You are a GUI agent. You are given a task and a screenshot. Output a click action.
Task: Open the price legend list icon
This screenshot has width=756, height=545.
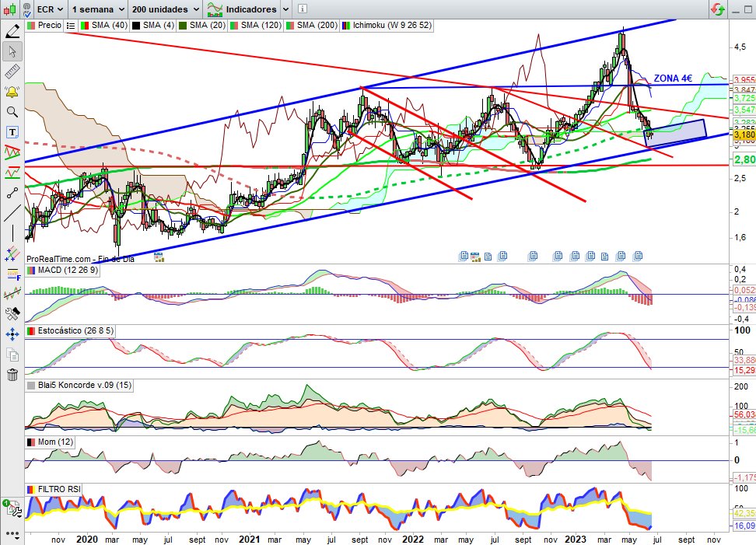click(x=71, y=26)
